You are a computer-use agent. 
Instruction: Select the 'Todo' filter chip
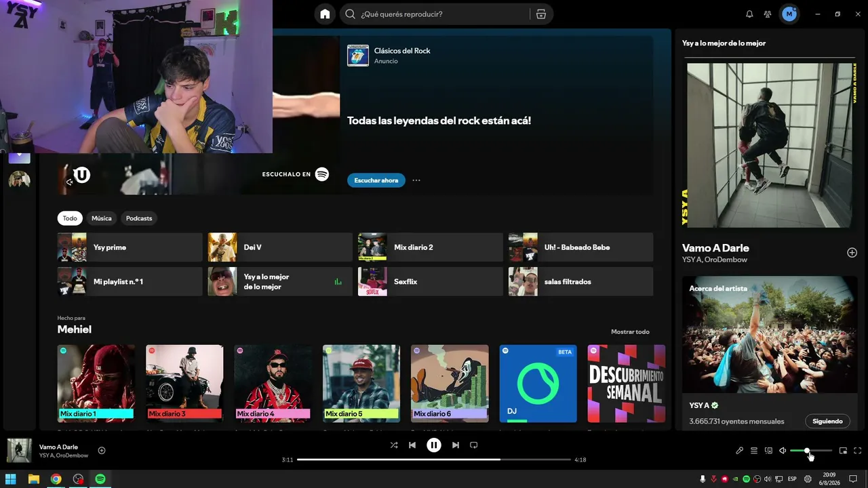pos(70,218)
